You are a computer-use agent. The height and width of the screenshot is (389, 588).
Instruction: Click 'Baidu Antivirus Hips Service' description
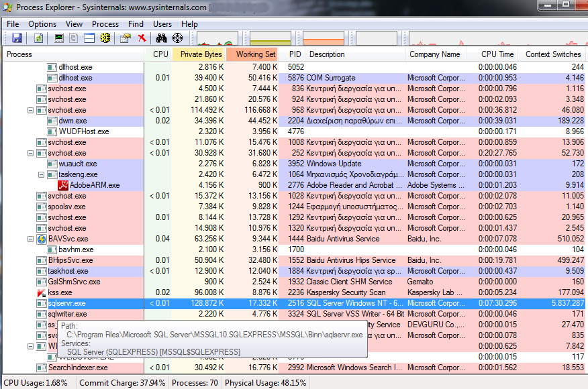pos(351,260)
